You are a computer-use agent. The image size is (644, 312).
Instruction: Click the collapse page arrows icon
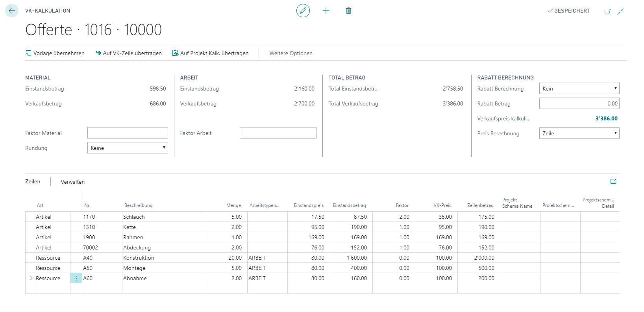tap(620, 11)
